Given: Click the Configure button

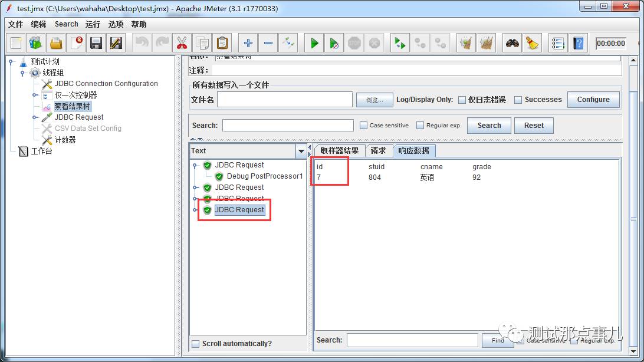Looking at the screenshot, I should (593, 99).
